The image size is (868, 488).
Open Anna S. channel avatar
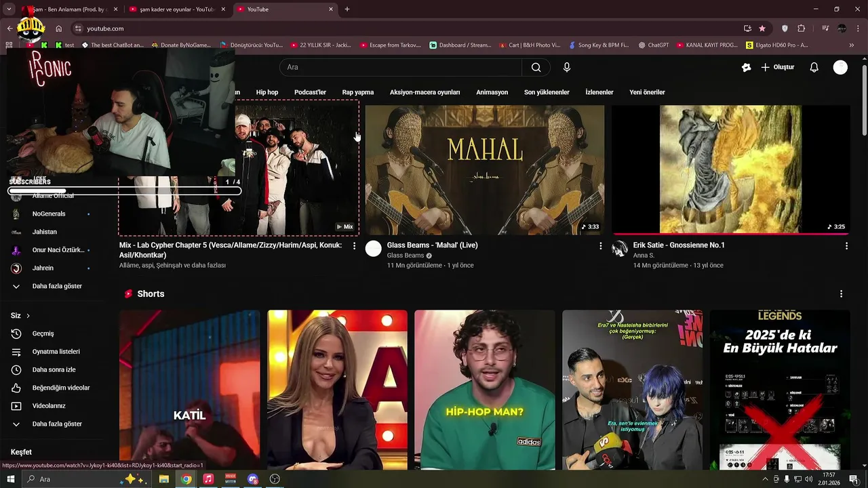point(620,248)
